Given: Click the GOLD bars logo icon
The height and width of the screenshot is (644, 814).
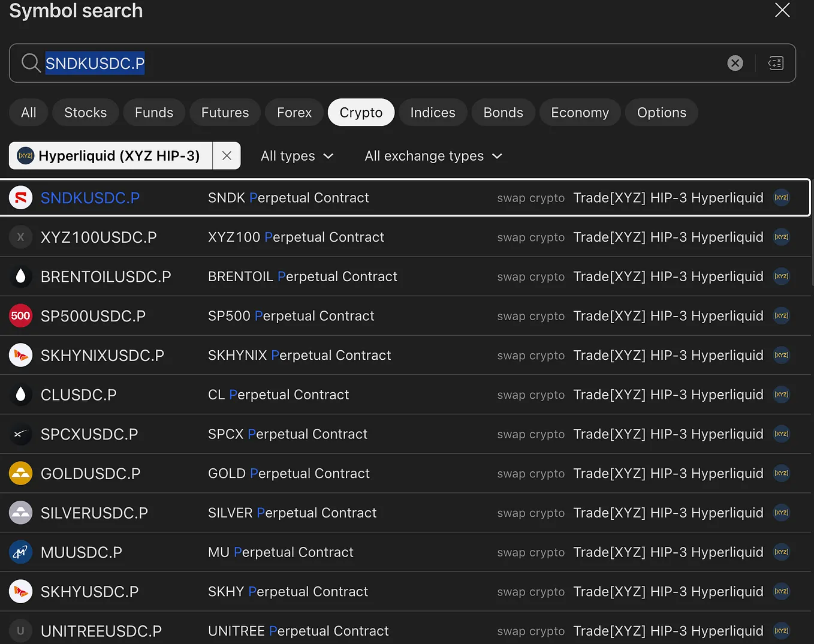Looking at the screenshot, I should 20,474.
